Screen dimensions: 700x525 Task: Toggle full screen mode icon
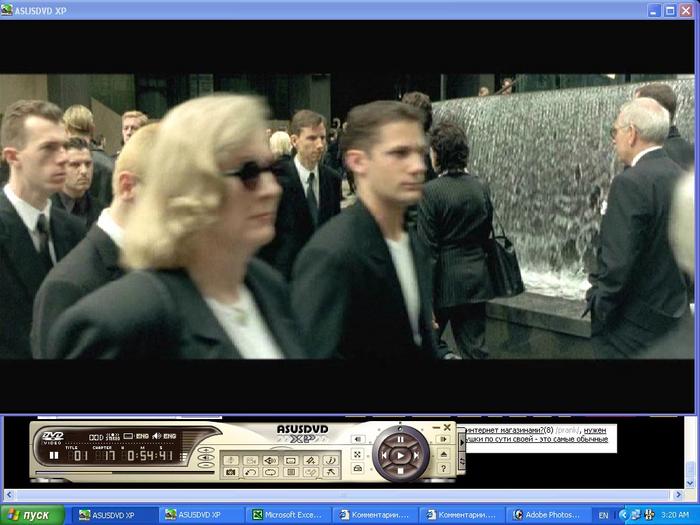(358, 454)
